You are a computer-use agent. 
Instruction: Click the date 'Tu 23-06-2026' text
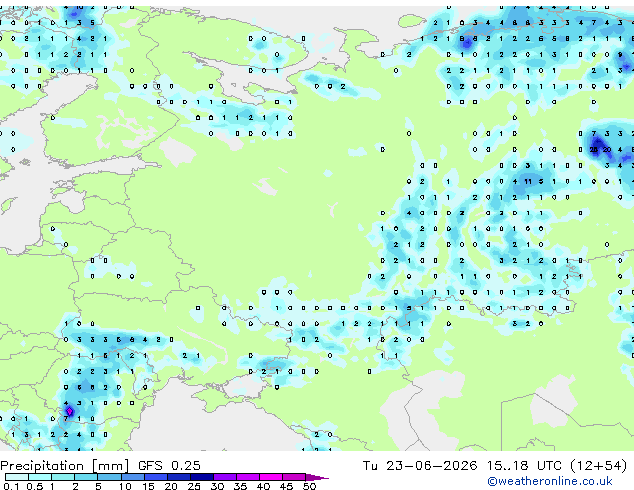pyautogui.click(x=420, y=466)
